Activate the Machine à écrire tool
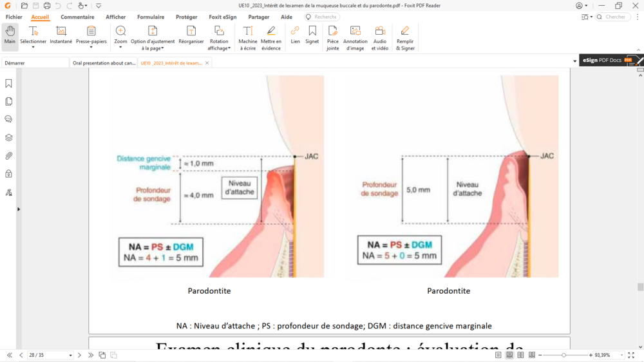Viewport: 644px width, 362px height. pyautogui.click(x=248, y=37)
